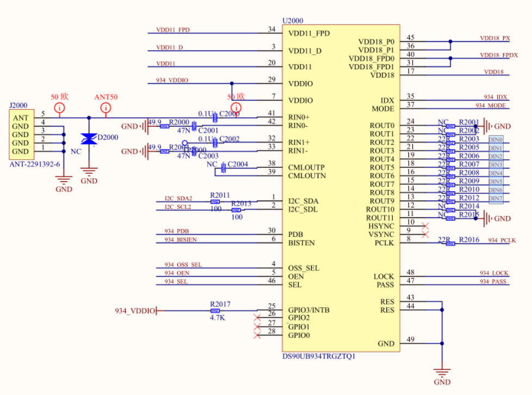
Task: Select the 934_LOCK net label
Action: coord(494,273)
